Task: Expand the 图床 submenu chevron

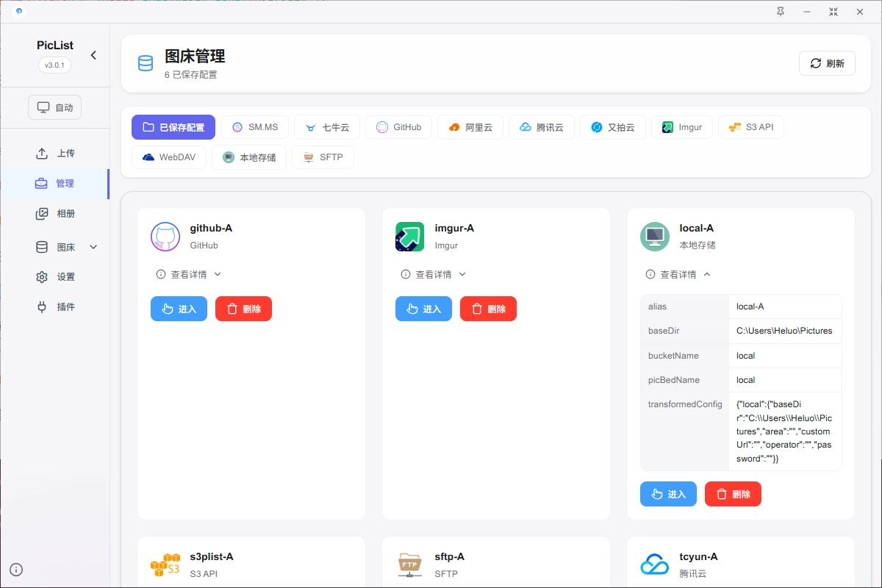Action: 93,247
